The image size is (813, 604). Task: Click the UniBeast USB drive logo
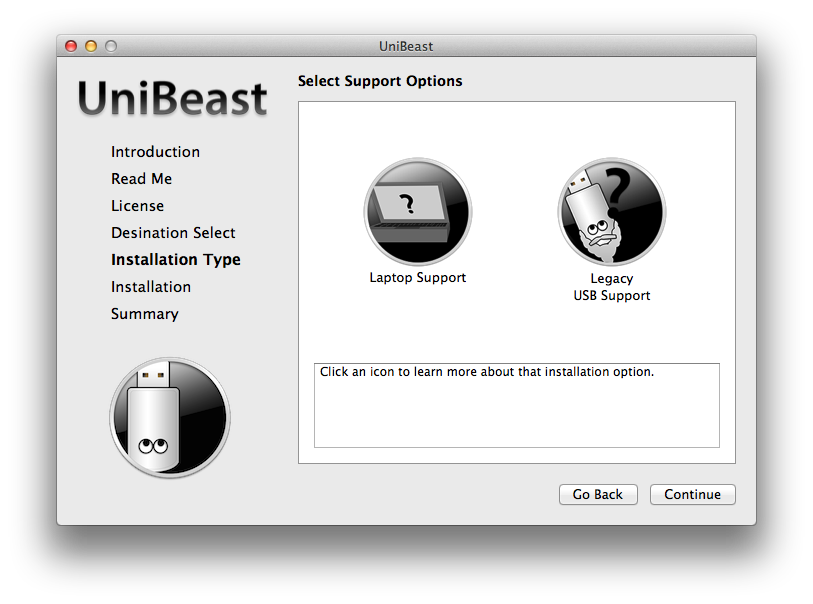tap(170, 418)
